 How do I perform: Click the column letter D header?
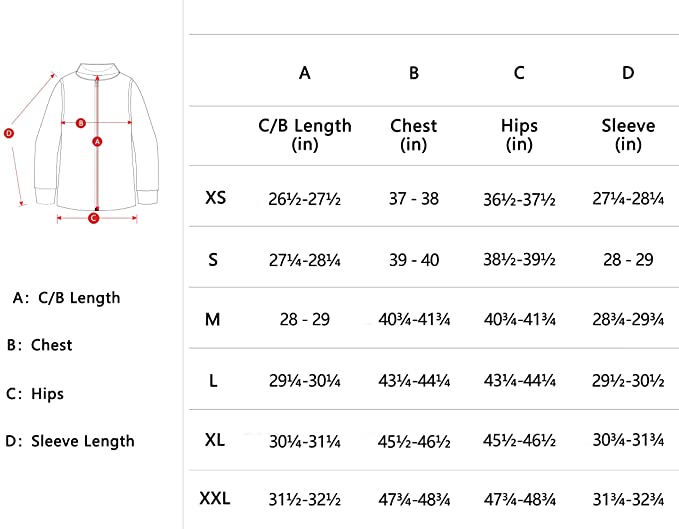tap(628, 73)
